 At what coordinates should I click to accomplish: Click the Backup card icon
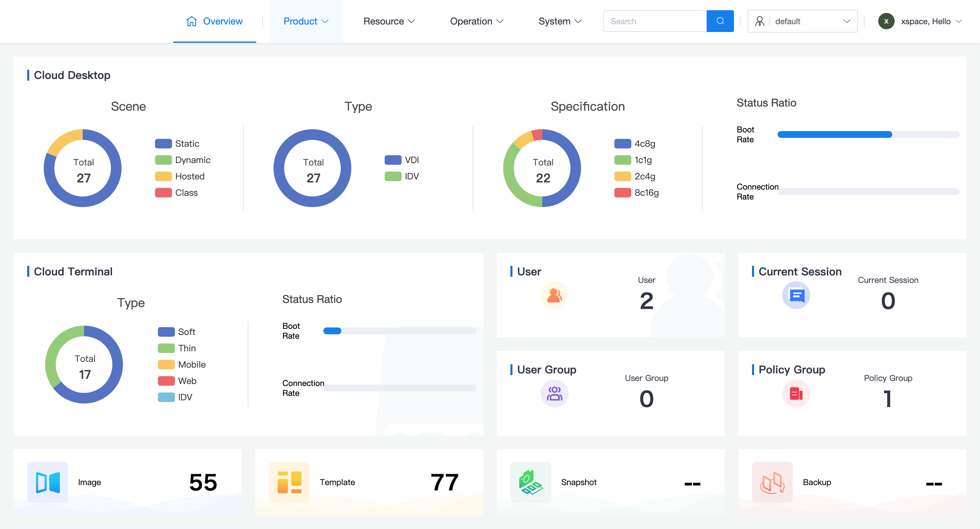[772, 482]
